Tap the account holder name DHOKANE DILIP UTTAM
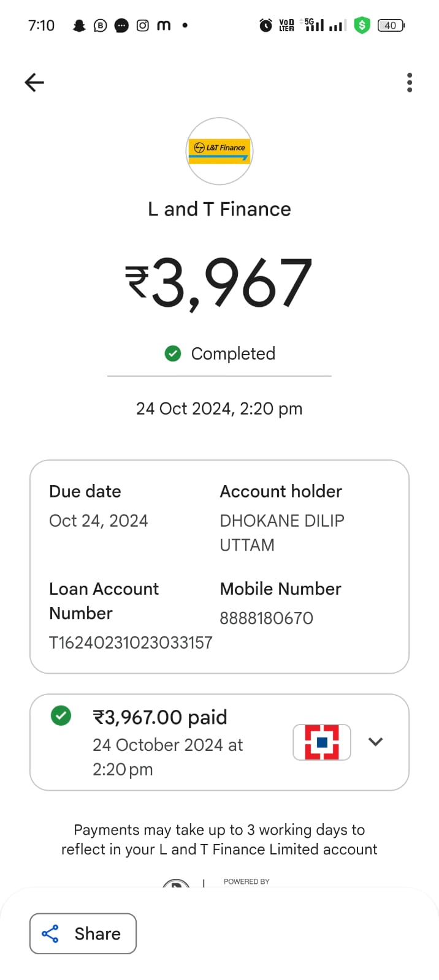 [x=282, y=532]
